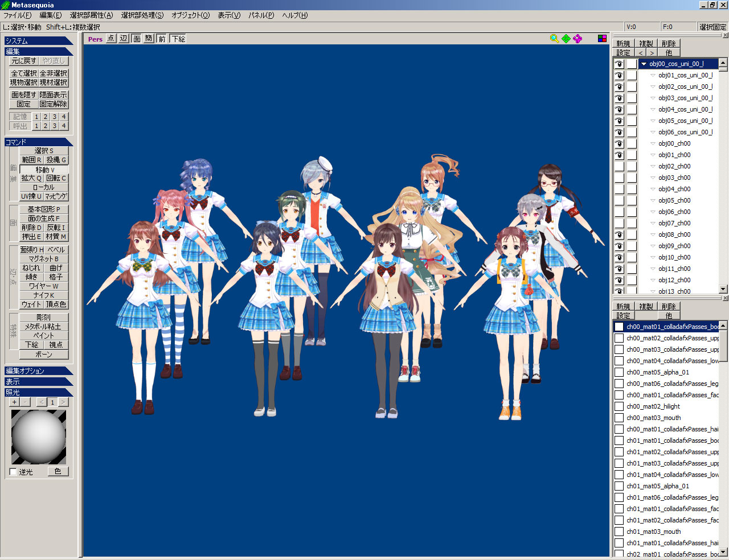Open the ファイル(F) menu
Viewport: 729px width, 560px height.
coord(17,15)
